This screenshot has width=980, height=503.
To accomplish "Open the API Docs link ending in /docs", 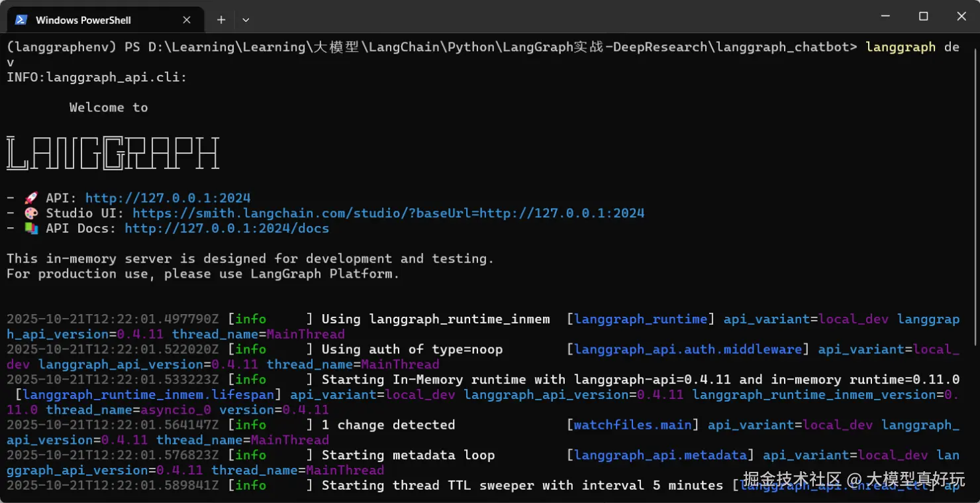I will (x=226, y=229).
